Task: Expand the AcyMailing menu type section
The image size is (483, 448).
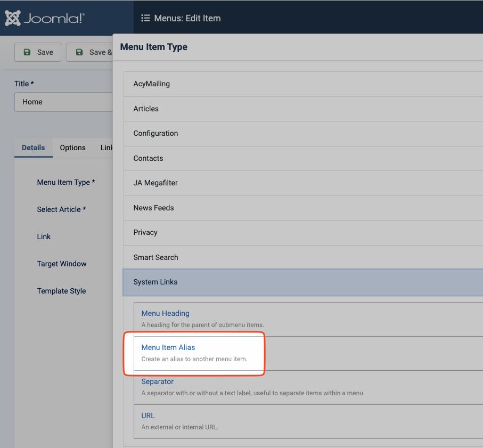Action: pos(152,84)
